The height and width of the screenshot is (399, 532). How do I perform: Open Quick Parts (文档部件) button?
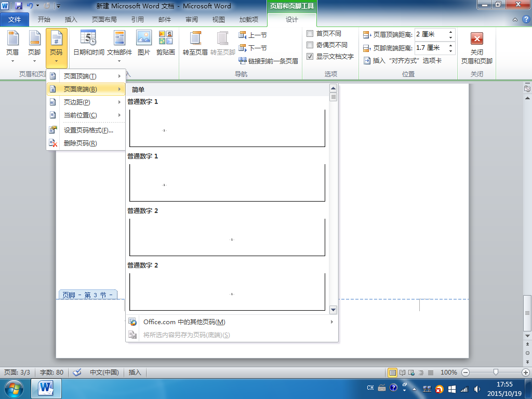[x=119, y=46]
